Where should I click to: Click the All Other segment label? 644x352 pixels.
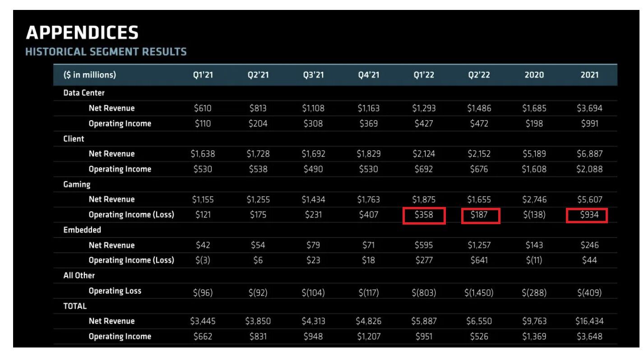79,275
